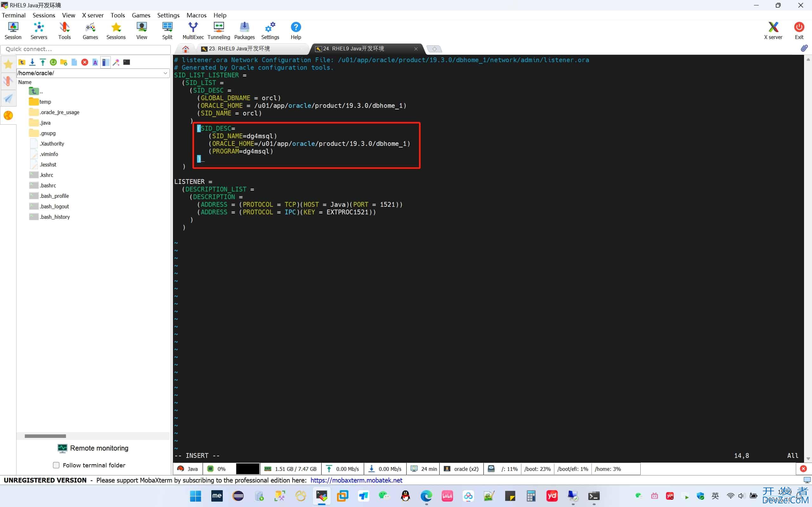Viewport: 812px width, 507px height.
Task: Open the Macros menu
Action: tap(196, 15)
